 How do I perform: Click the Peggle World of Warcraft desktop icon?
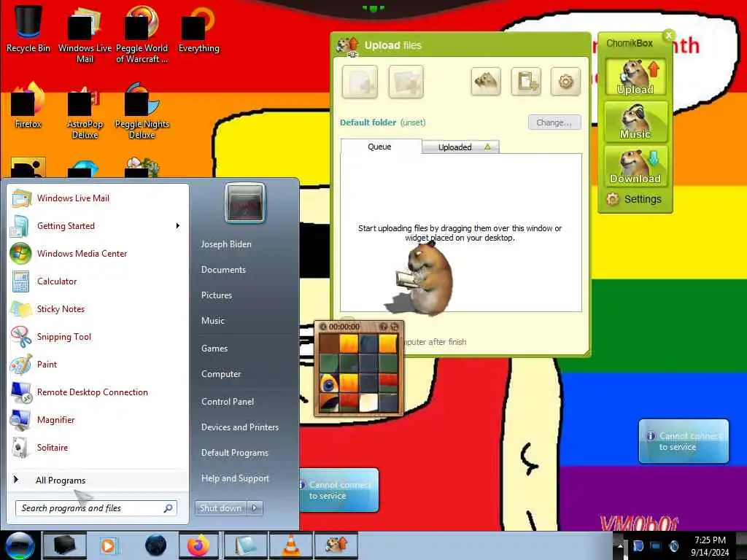click(142, 34)
